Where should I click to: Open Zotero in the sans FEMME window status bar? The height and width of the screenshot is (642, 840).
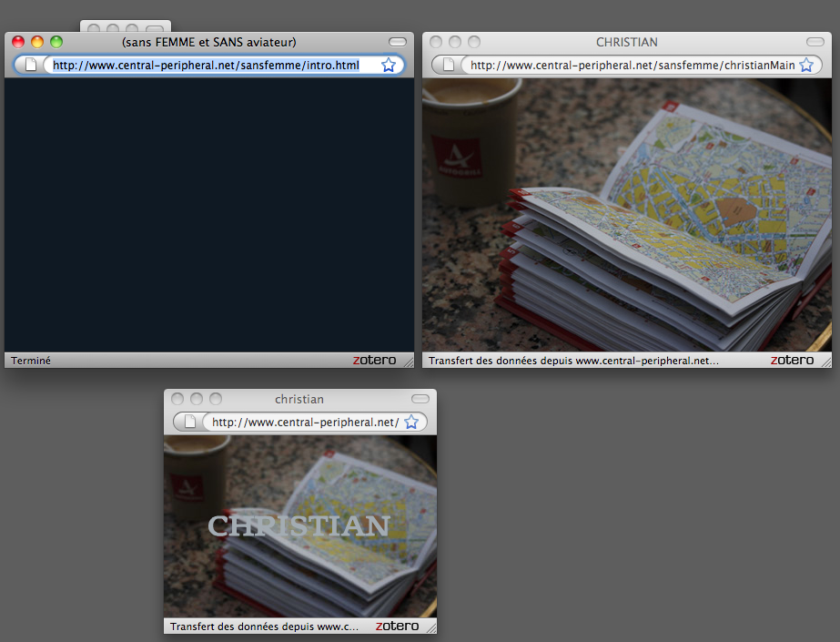click(x=374, y=360)
